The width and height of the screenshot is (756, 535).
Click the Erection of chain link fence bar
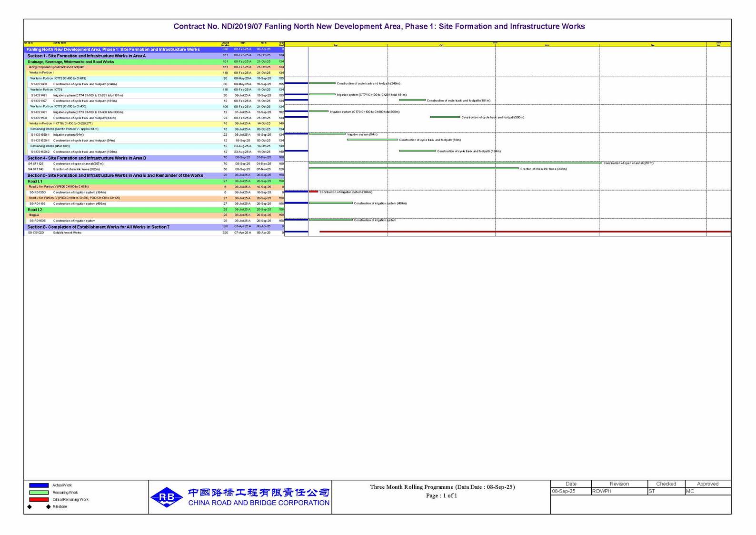413,168
